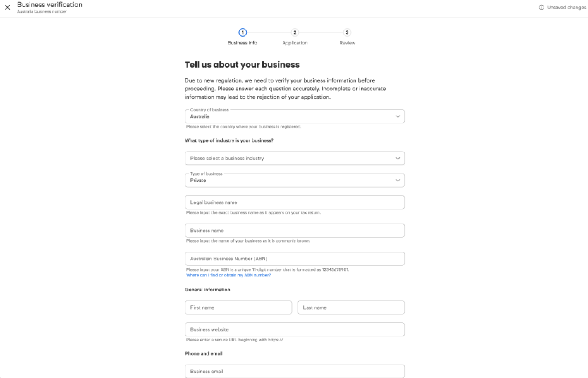
Task: Jump to step 3 Review
Action: [x=347, y=32]
